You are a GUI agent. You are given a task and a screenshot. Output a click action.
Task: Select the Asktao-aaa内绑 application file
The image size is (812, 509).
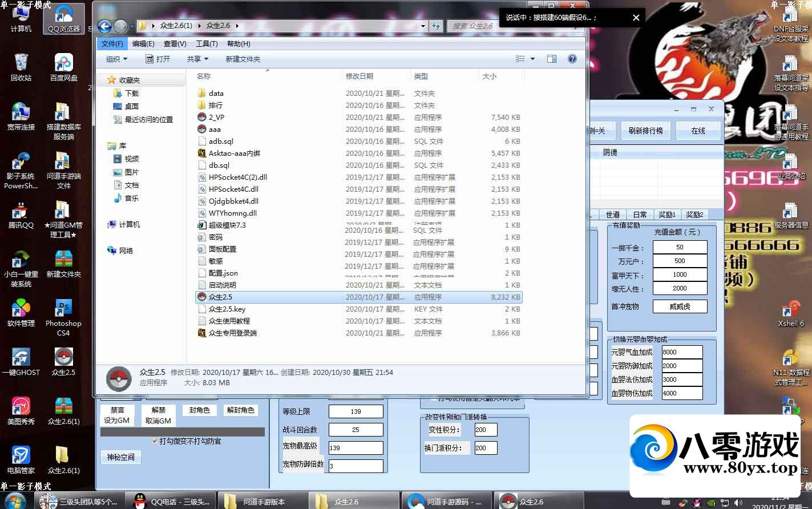[x=358, y=153]
